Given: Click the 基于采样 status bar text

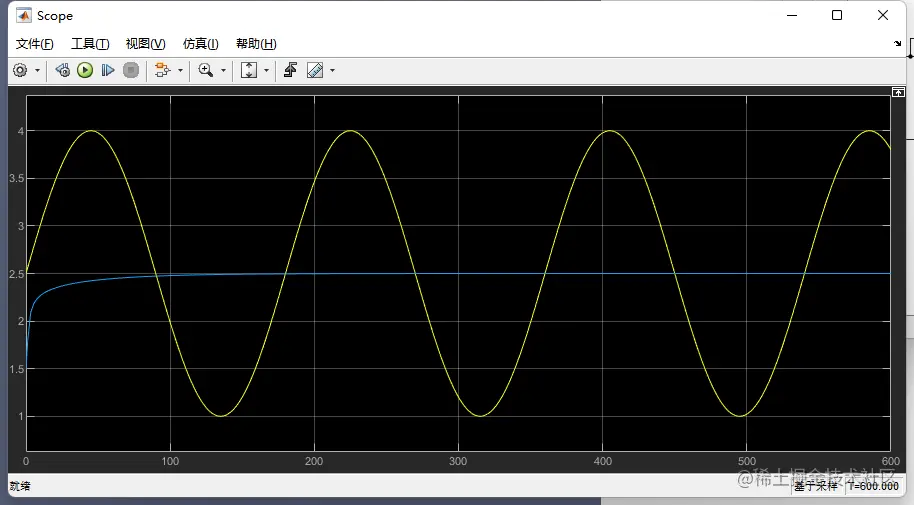Looking at the screenshot, I should 815,486.
